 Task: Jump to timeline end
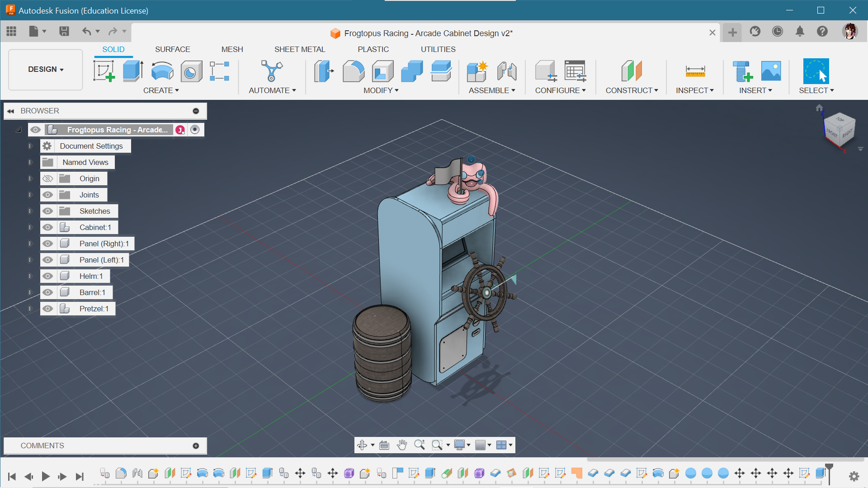80,476
